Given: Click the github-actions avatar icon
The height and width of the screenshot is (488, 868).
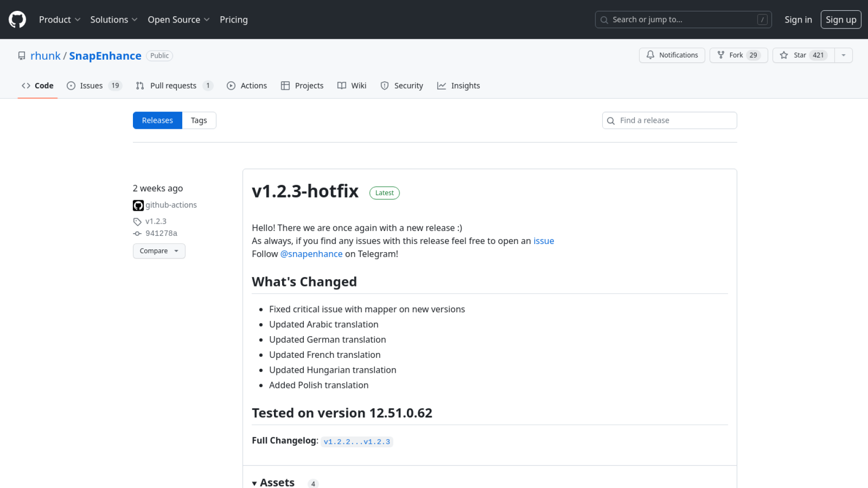Looking at the screenshot, I should [138, 206].
